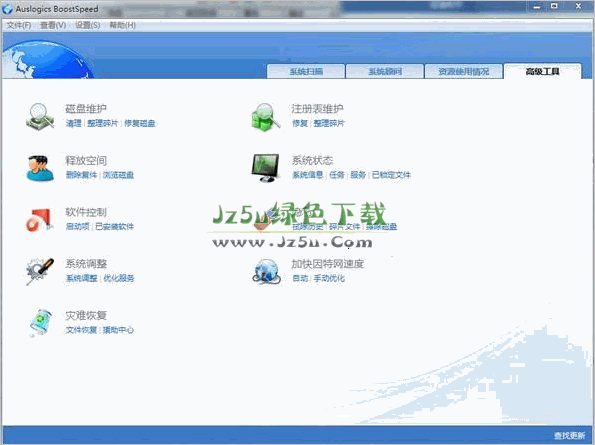This screenshot has height=445, width=595.
Task: Click the 注册表维护 heading text
Action: point(317,109)
